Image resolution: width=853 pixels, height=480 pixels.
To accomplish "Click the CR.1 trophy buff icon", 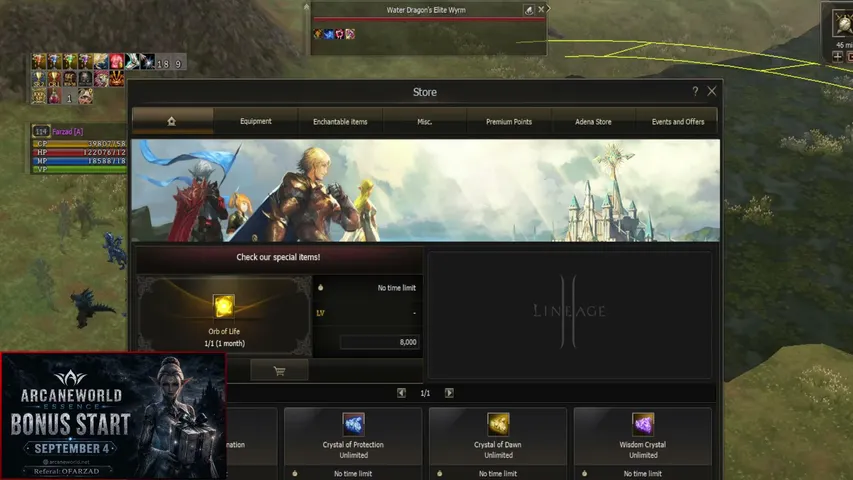I will [x=54, y=78].
